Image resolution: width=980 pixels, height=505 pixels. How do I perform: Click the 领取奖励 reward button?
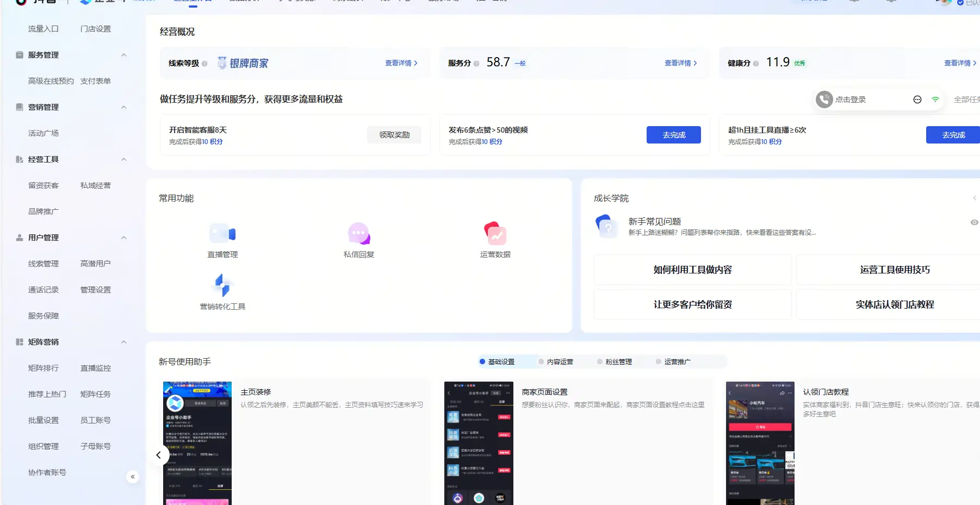point(394,134)
